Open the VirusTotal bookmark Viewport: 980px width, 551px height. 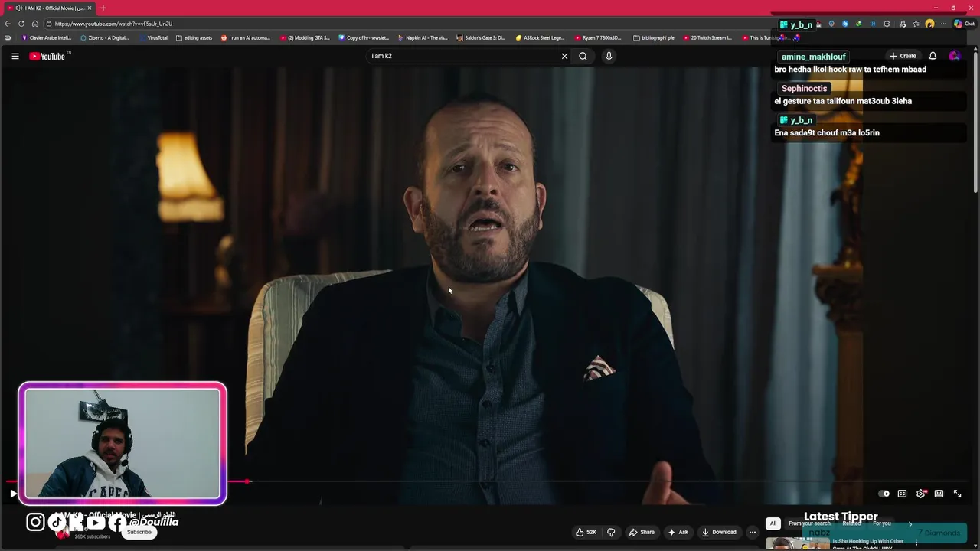153,37
